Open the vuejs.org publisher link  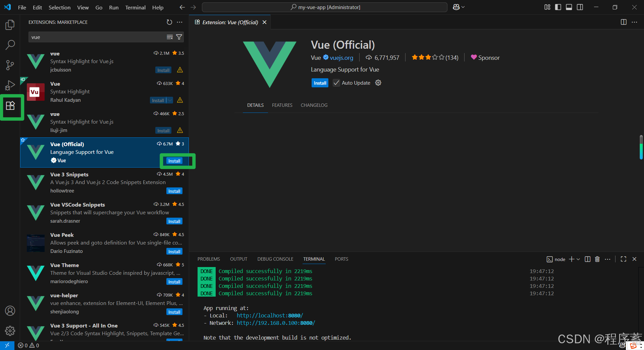tap(341, 58)
